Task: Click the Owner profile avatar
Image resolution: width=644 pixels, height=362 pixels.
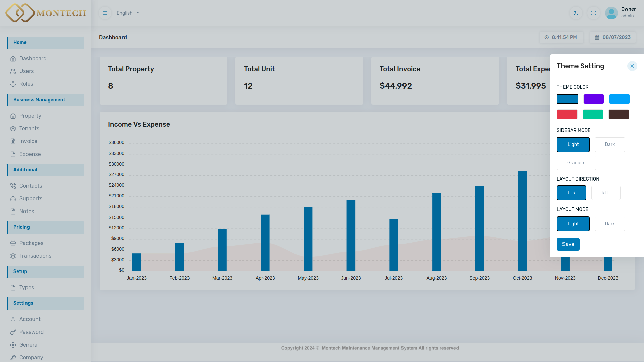Action: tap(611, 13)
